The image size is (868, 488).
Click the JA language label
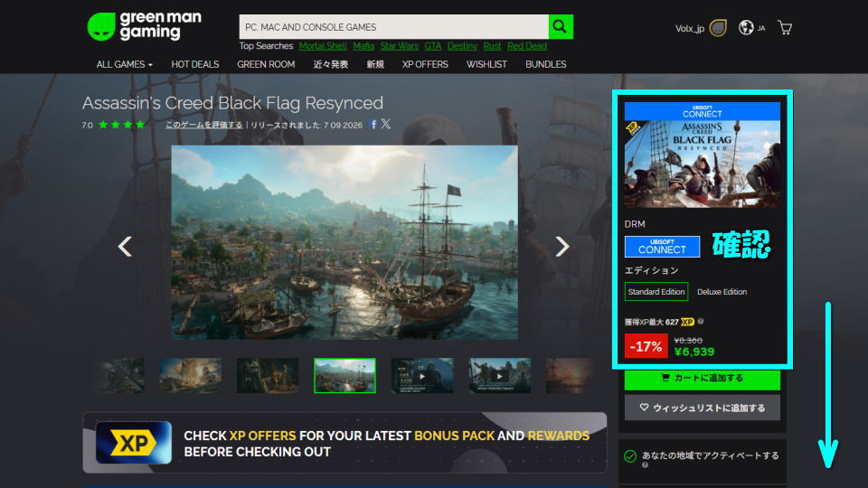pos(761,28)
